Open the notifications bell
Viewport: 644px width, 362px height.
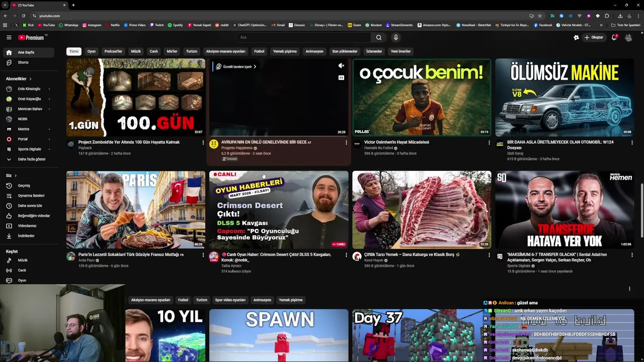(x=614, y=37)
